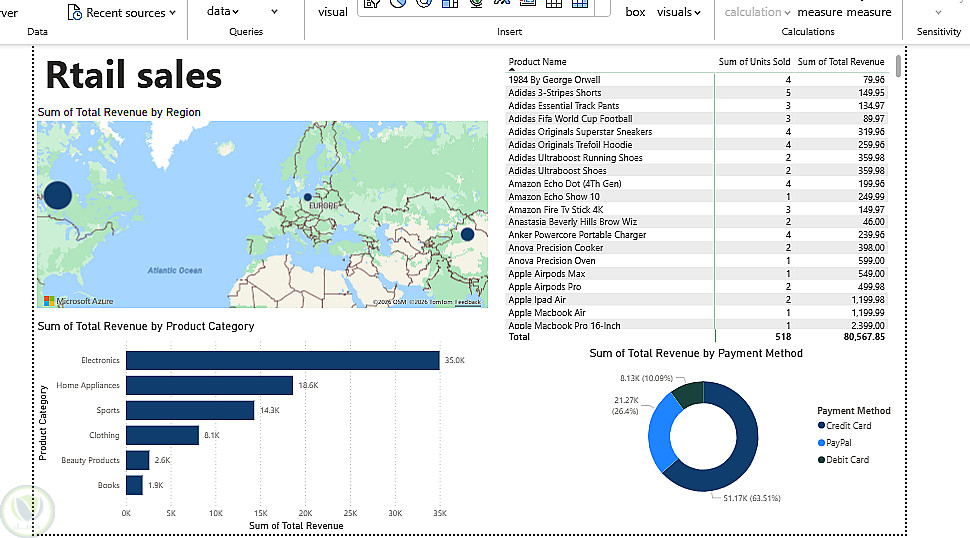Select Amazon Echo Show 10 row
The width and height of the screenshot is (970, 538).
click(696, 197)
